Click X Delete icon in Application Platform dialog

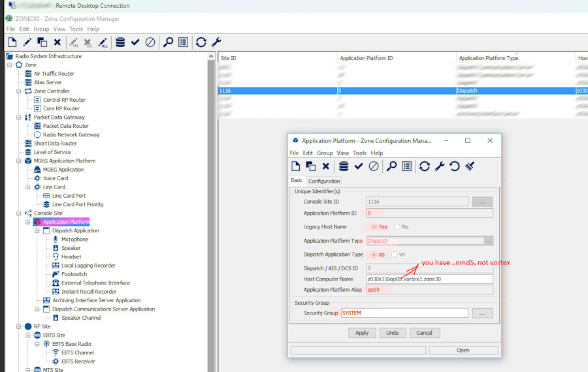point(325,166)
